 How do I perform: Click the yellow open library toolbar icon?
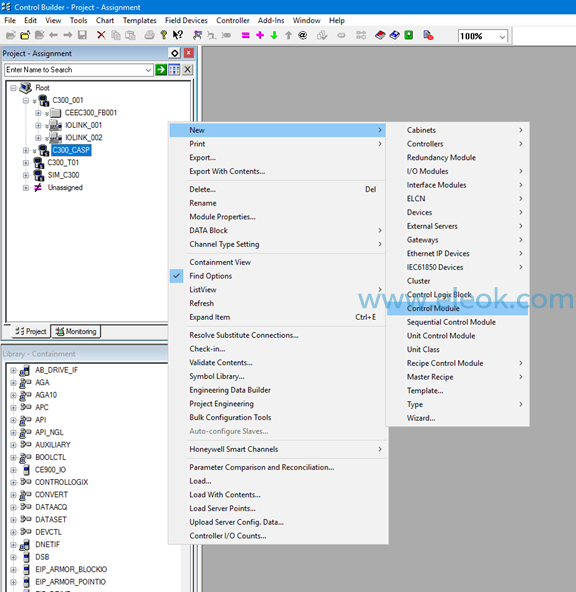pyautogui.click(x=25, y=35)
